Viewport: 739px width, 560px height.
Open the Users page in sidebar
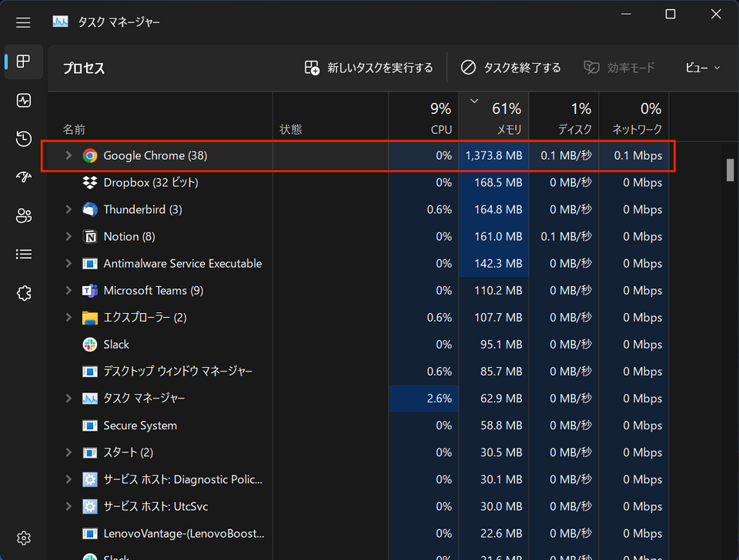(x=24, y=215)
